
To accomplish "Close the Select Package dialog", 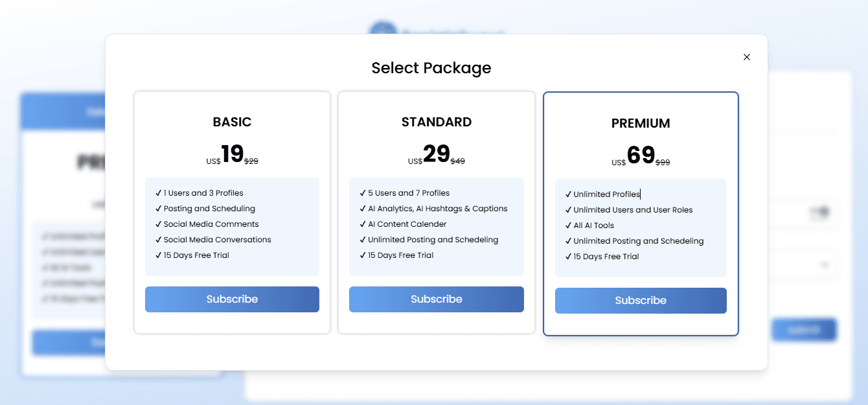I will click(x=747, y=57).
